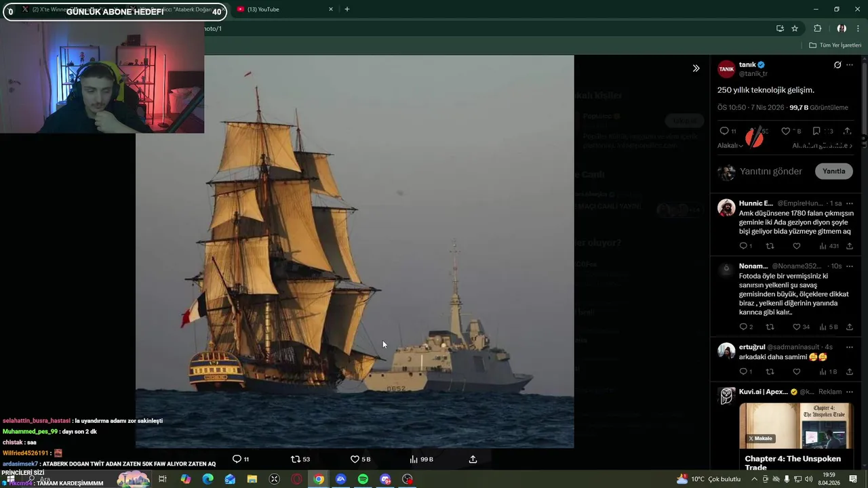Open more options on tanık's tweet
868x488 pixels.
tap(850, 65)
